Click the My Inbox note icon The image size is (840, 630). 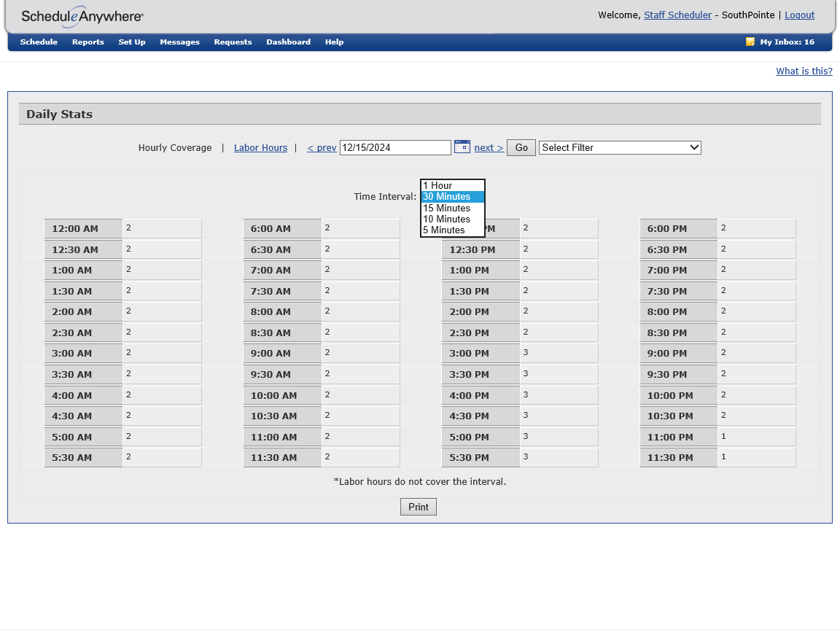coord(750,42)
